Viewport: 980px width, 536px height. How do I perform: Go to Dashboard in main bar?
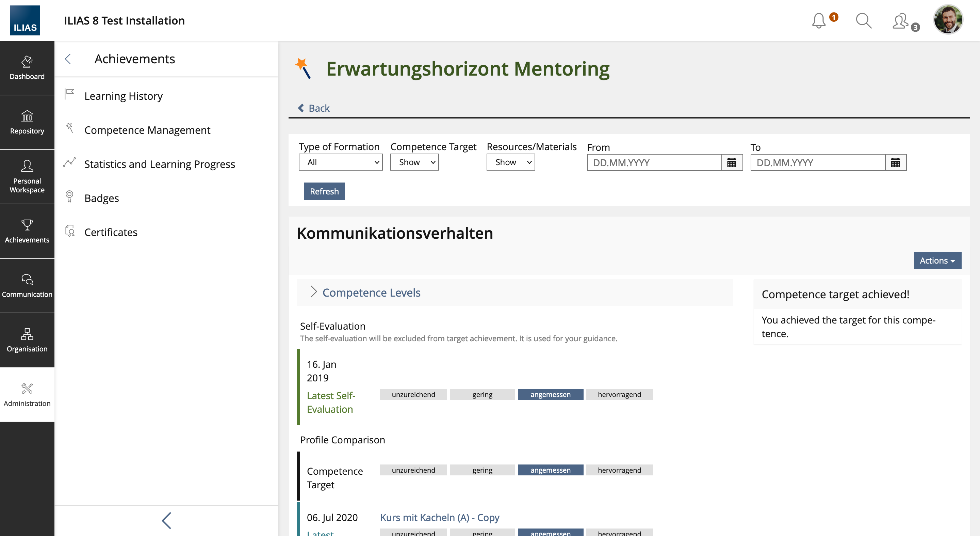tap(27, 68)
